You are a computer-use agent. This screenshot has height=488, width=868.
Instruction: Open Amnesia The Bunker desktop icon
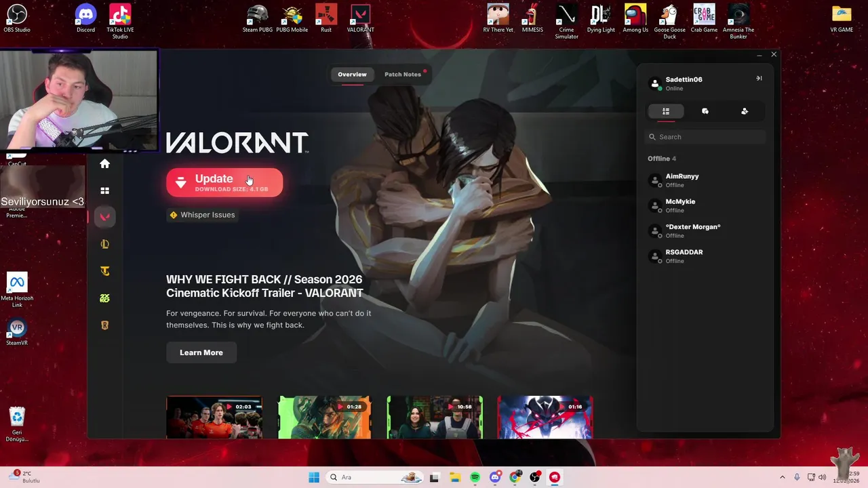pyautogui.click(x=738, y=22)
